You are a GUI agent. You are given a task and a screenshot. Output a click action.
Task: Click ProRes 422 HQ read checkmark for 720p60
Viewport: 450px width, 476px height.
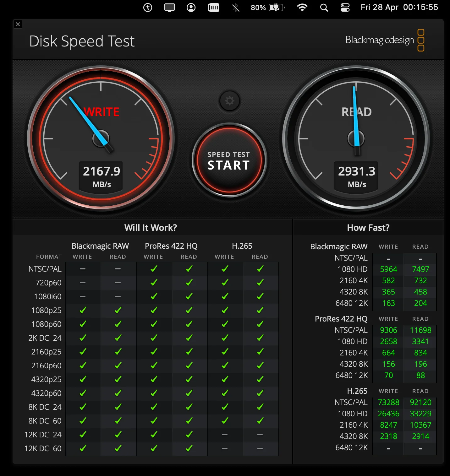click(x=189, y=283)
